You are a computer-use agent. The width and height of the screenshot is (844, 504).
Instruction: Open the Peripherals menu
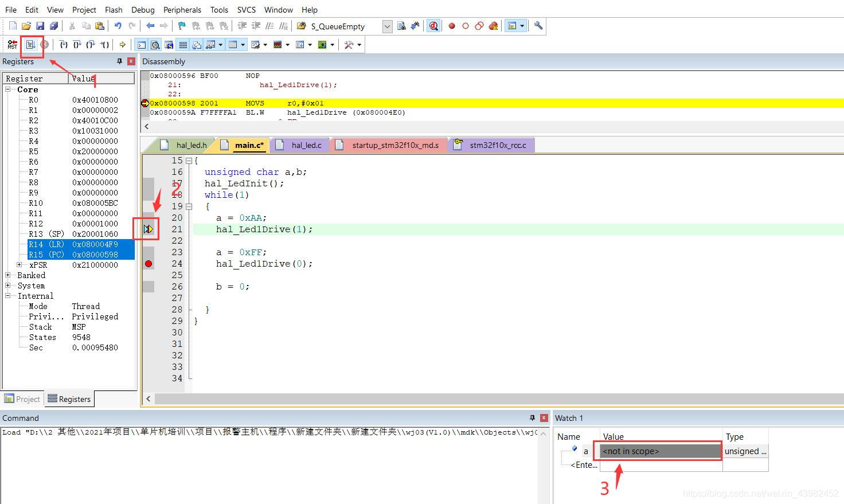tap(182, 10)
